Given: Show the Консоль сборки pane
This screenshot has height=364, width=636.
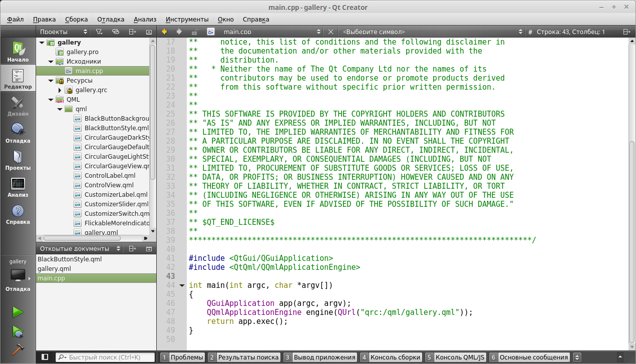Looking at the screenshot, I should click(391, 357).
